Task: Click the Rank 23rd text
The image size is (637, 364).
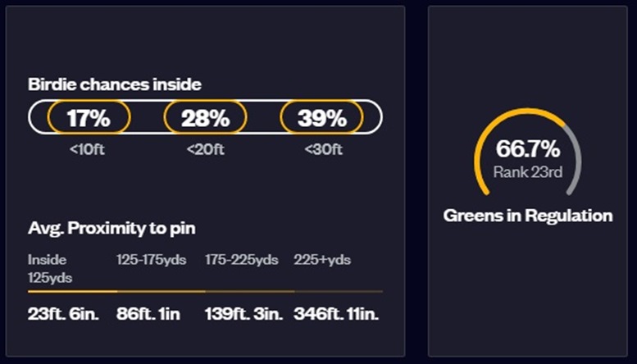Action: tap(527, 172)
